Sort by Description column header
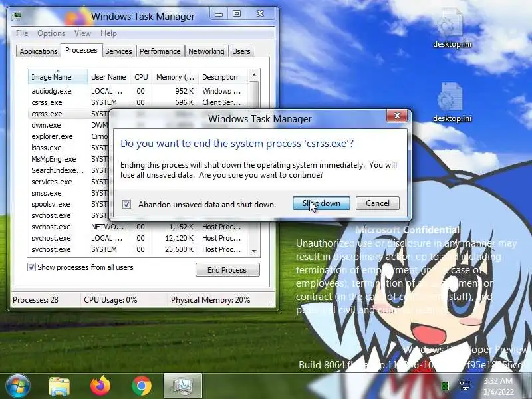Image resolution: width=532 pixels, height=399 pixels. tap(224, 77)
